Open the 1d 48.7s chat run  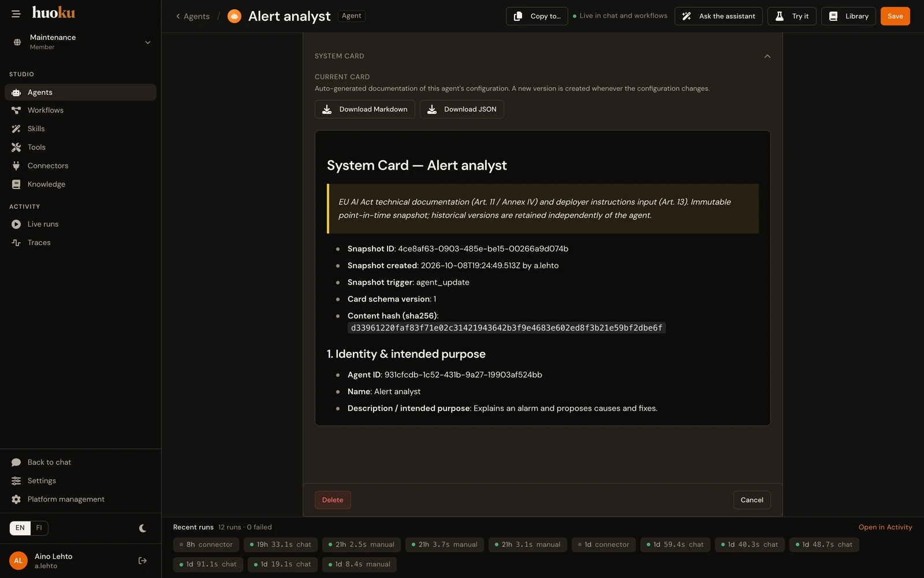click(x=824, y=544)
